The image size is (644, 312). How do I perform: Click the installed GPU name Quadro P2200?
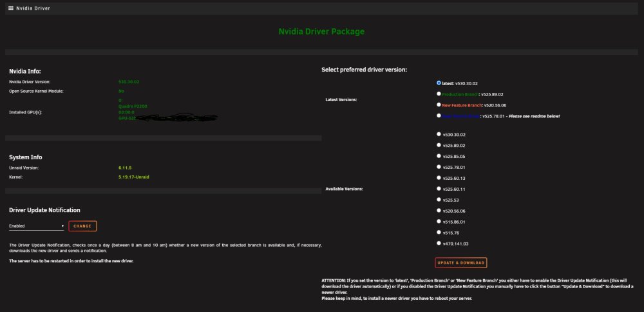point(133,106)
